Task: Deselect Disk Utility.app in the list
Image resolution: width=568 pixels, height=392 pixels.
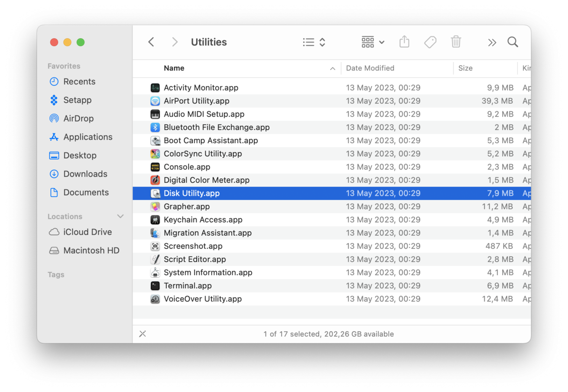Action: (193, 193)
